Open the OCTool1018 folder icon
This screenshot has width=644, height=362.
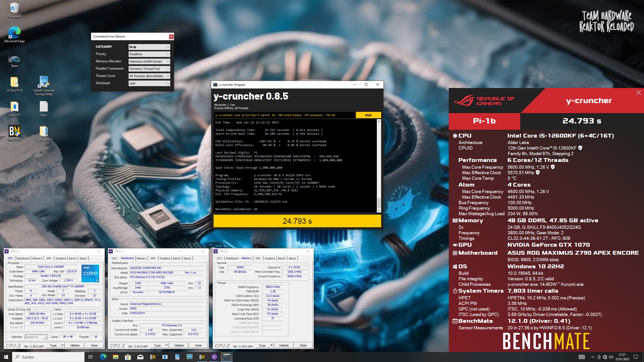[14, 84]
